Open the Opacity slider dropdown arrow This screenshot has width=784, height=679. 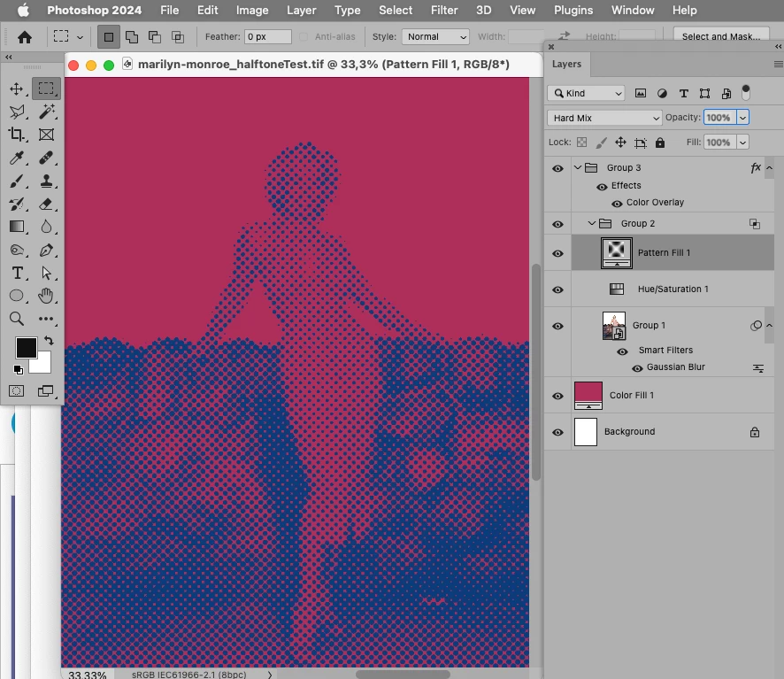743,118
